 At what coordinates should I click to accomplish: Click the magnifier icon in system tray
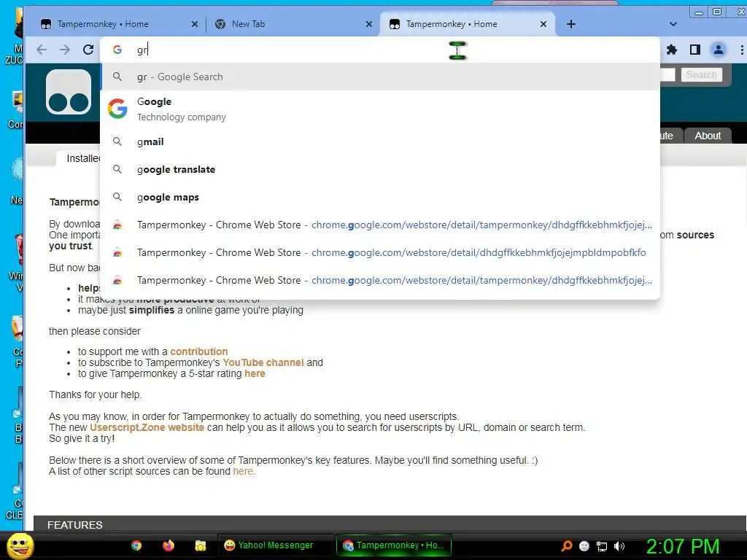point(566,545)
